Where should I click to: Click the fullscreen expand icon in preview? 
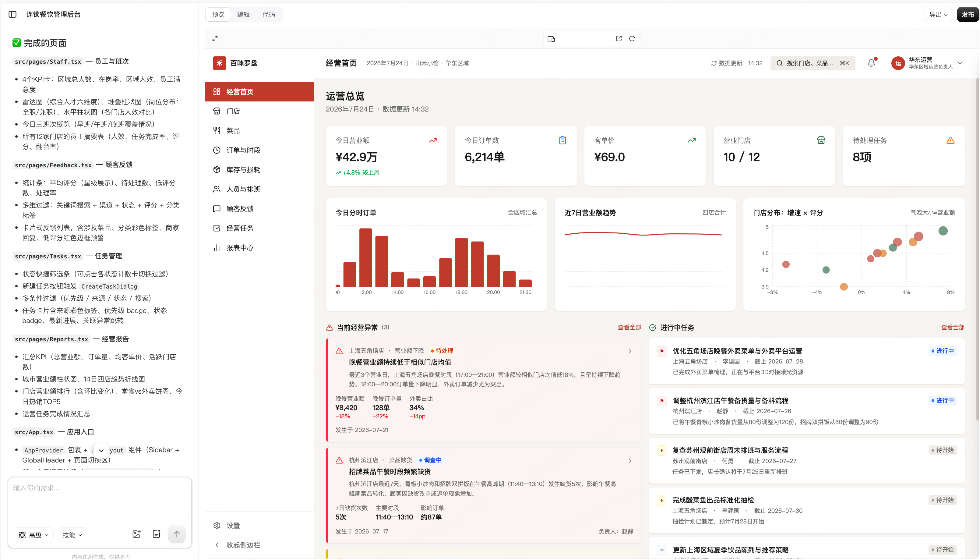[215, 38]
